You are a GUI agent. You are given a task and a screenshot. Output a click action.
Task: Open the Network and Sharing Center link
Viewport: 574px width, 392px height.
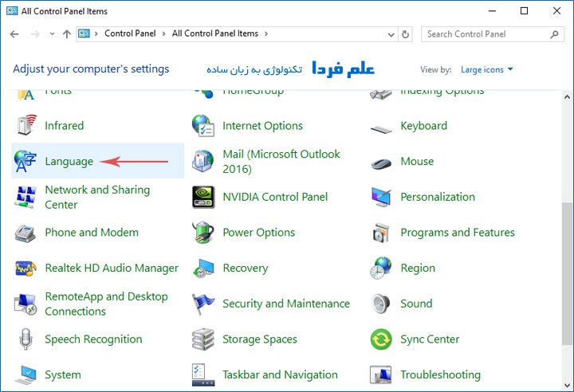point(96,197)
